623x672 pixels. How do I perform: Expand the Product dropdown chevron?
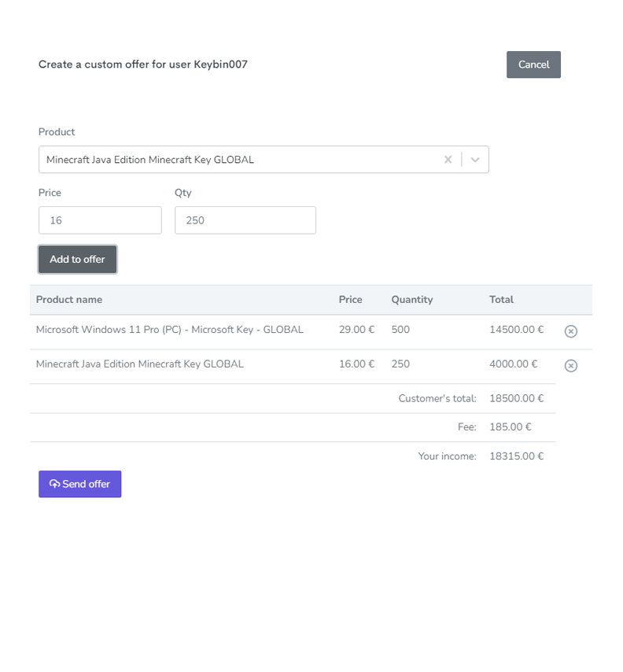point(475,160)
